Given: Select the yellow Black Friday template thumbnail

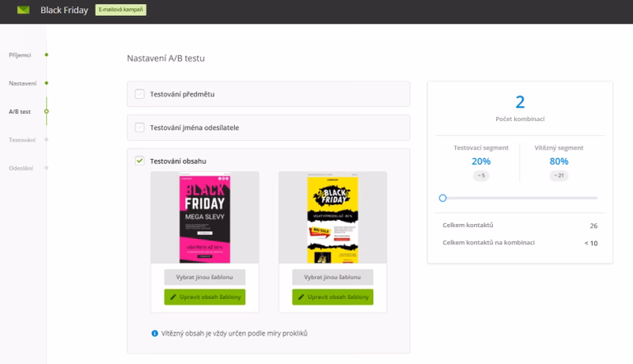Looking at the screenshot, I should pos(332,219).
